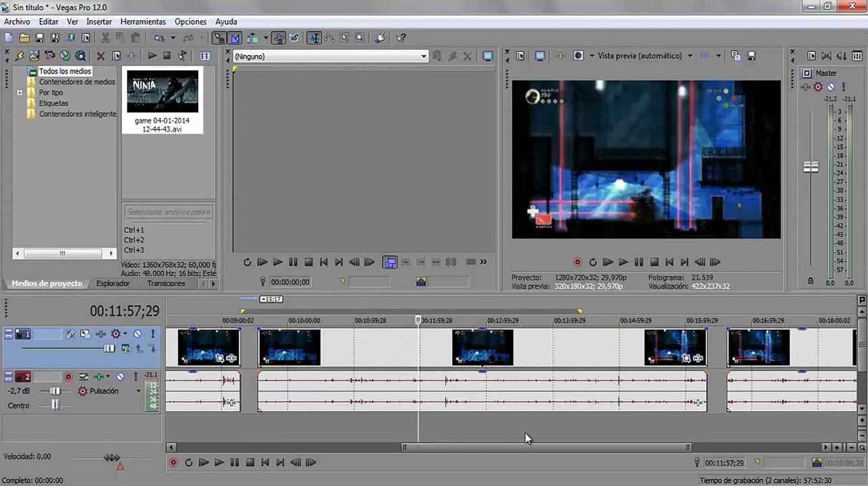Screen dimensions: 868x486
Task: Mute video track 1
Action: 137,333
